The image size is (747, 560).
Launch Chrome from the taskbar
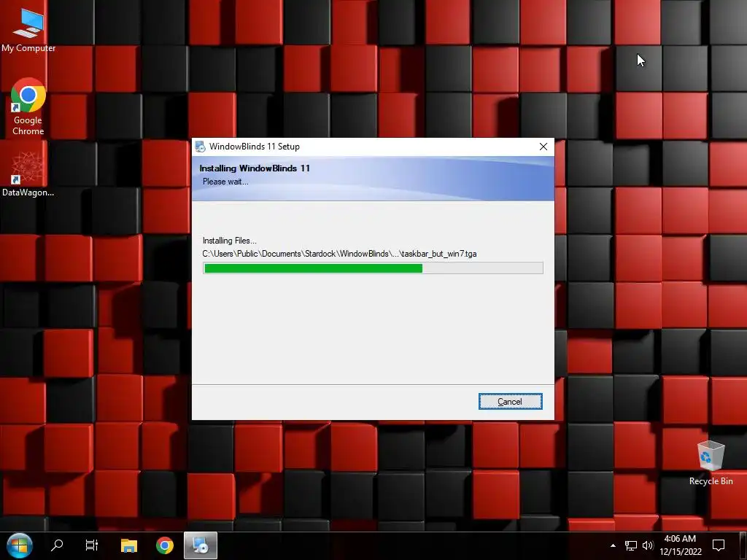click(x=165, y=545)
